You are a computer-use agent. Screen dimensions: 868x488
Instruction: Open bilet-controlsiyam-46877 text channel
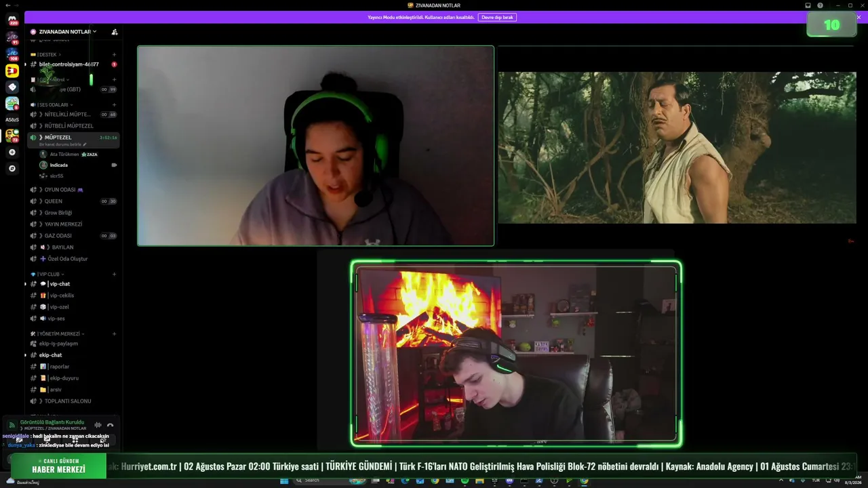73,64
